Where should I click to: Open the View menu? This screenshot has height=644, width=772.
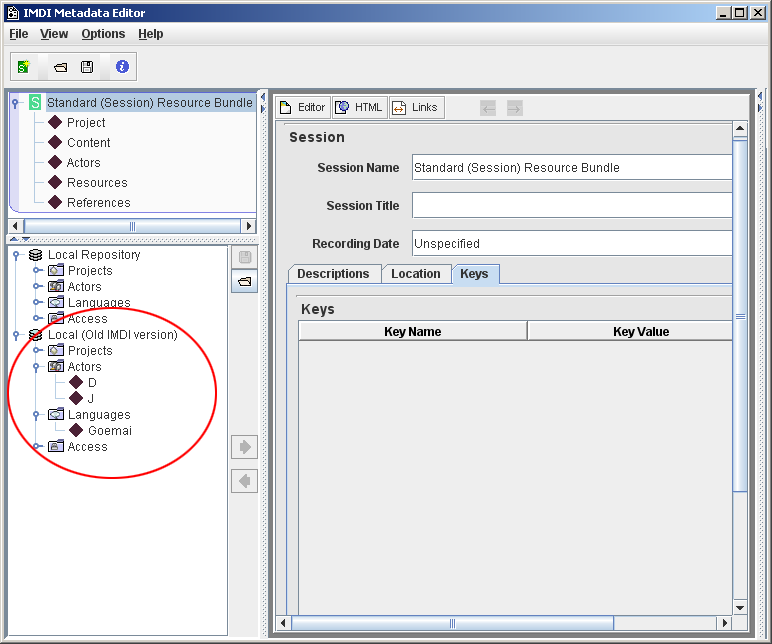coord(54,34)
